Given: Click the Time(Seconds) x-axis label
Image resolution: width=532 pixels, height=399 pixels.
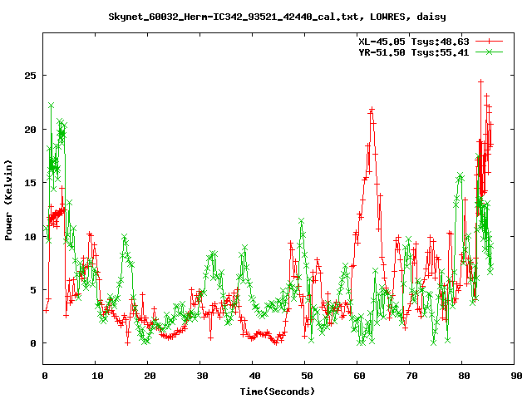Looking at the screenshot, I should click(278, 392).
